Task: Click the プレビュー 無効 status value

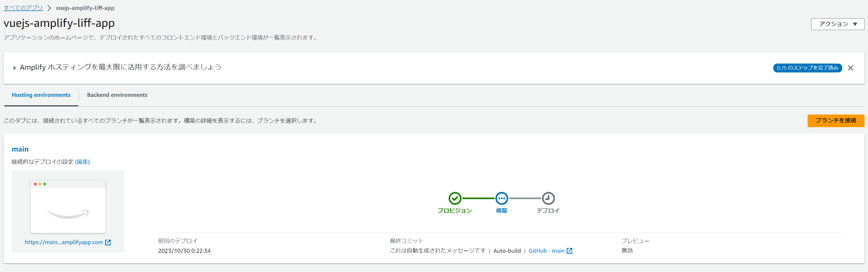Action: coord(627,251)
